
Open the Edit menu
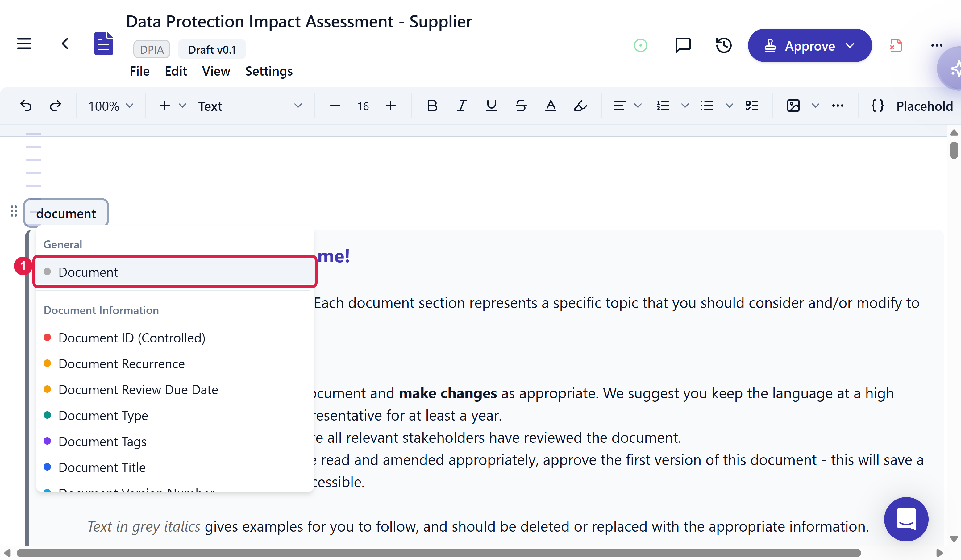tap(176, 71)
